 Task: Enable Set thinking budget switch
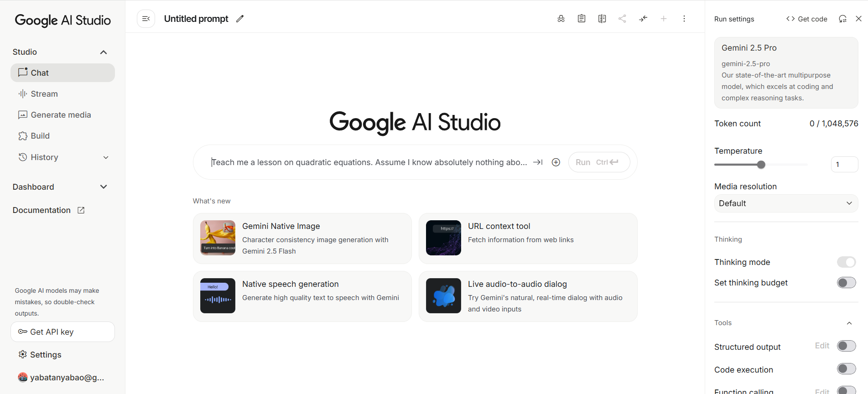coord(846,283)
